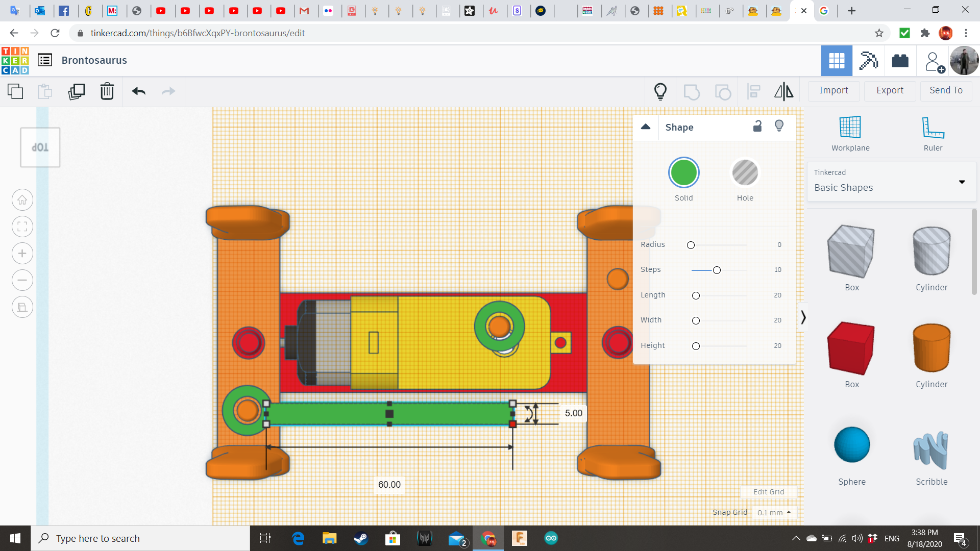The height and width of the screenshot is (551, 980).
Task: Select the Group shapes tool
Action: point(692,91)
